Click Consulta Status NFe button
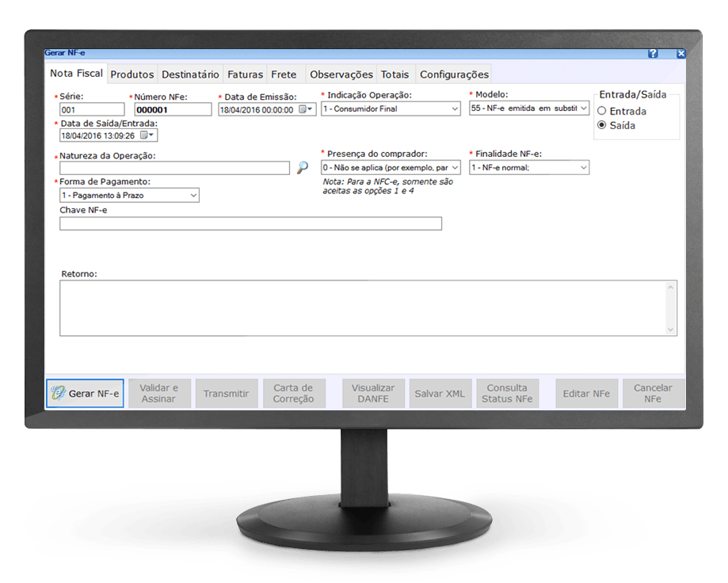This screenshot has width=728, height=583. coord(507,393)
